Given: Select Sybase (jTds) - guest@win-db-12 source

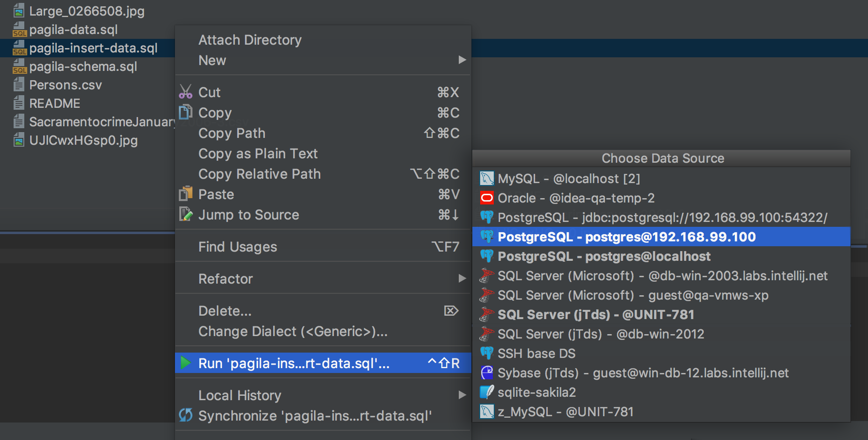Looking at the screenshot, I should click(x=661, y=372).
